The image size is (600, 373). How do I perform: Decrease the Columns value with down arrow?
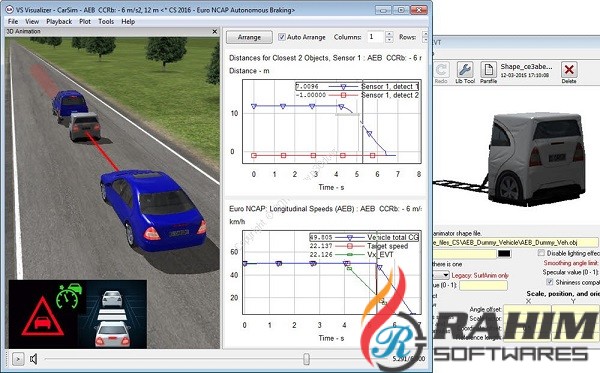(389, 40)
